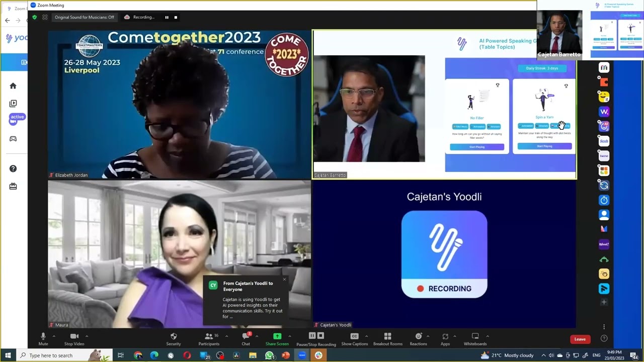Pause recording from top indicator bar
Screen dimensions: 644x362
coord(167,17)
